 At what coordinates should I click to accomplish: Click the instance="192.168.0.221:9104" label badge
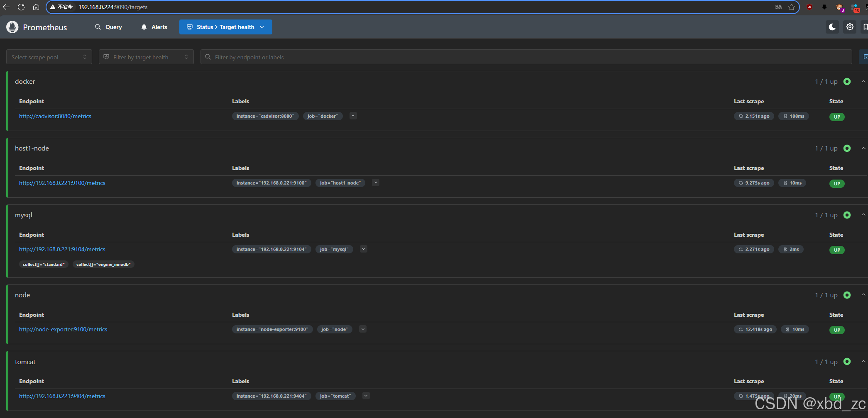tap(271, 249)
